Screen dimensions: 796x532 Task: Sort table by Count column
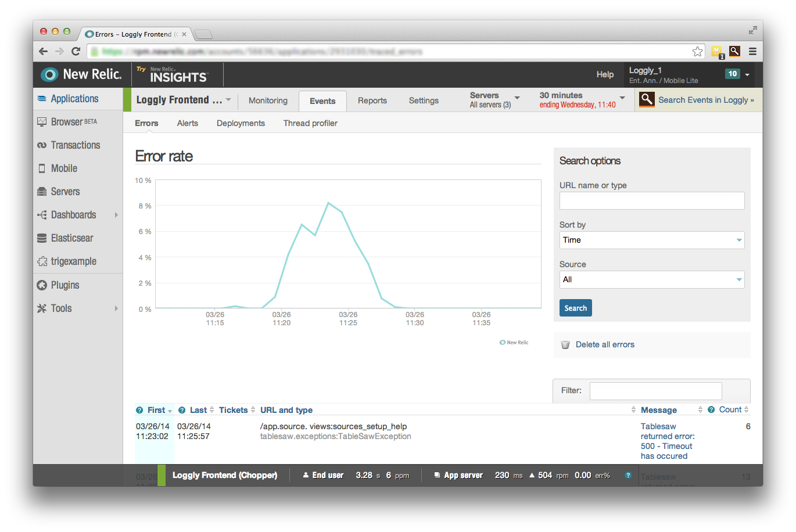[730, 410]
